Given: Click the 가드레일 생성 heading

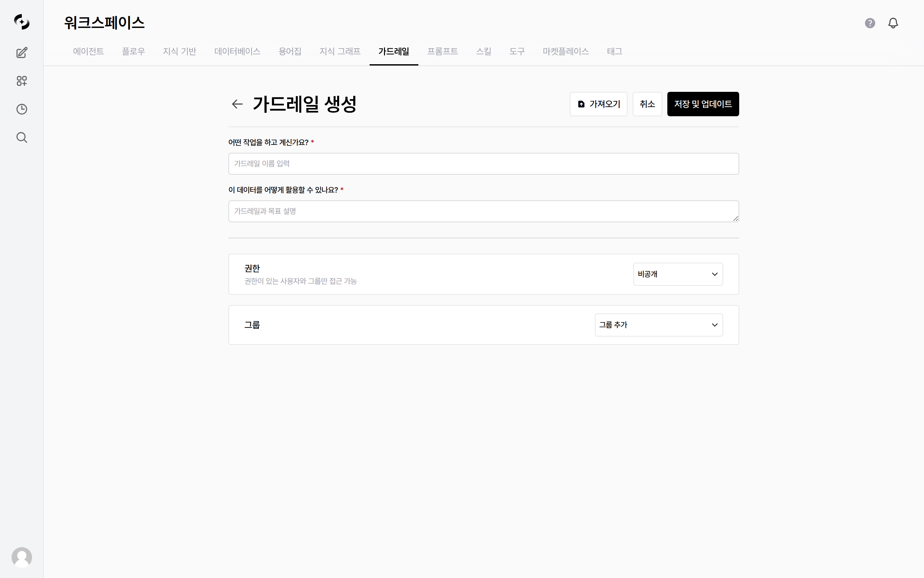Looking at the screenshot, I should point(304,104).
